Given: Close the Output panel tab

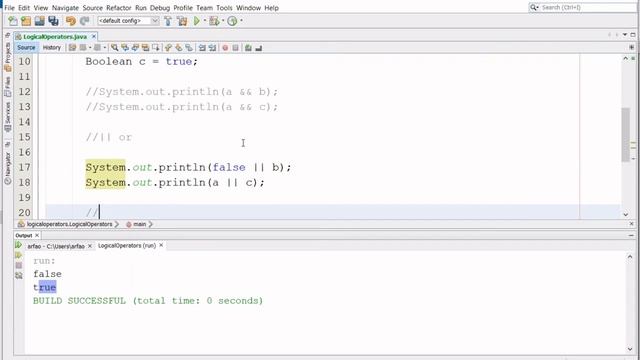Looking at the screenshot, I should [37, 236].
